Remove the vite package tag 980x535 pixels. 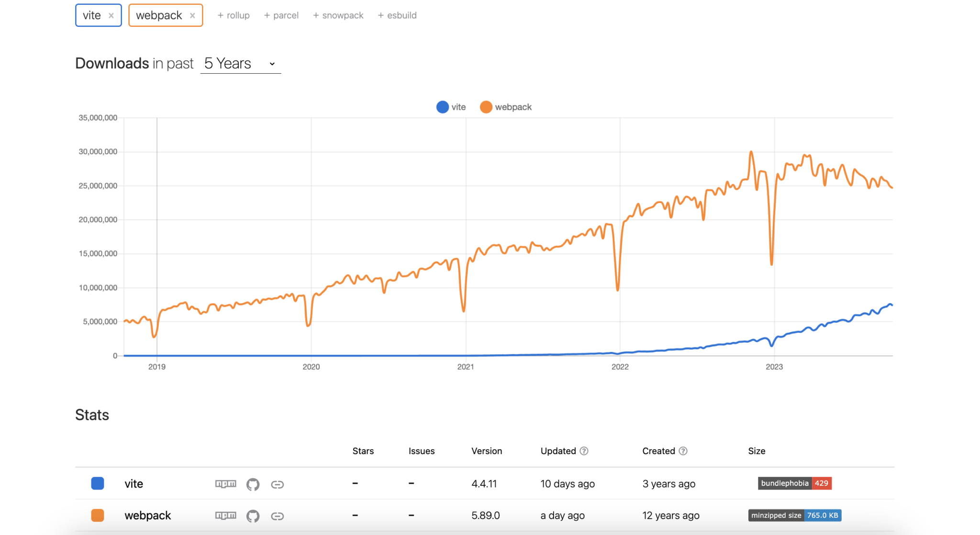click(x=111, y=15)
